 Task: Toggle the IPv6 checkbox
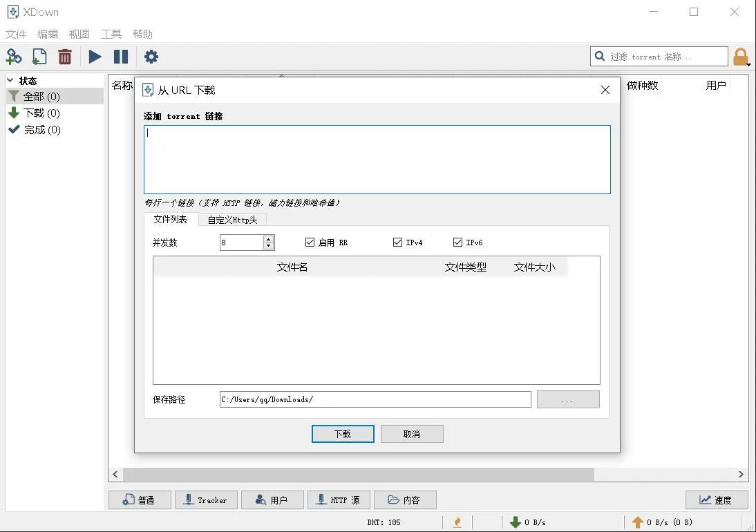pos(457,243)
